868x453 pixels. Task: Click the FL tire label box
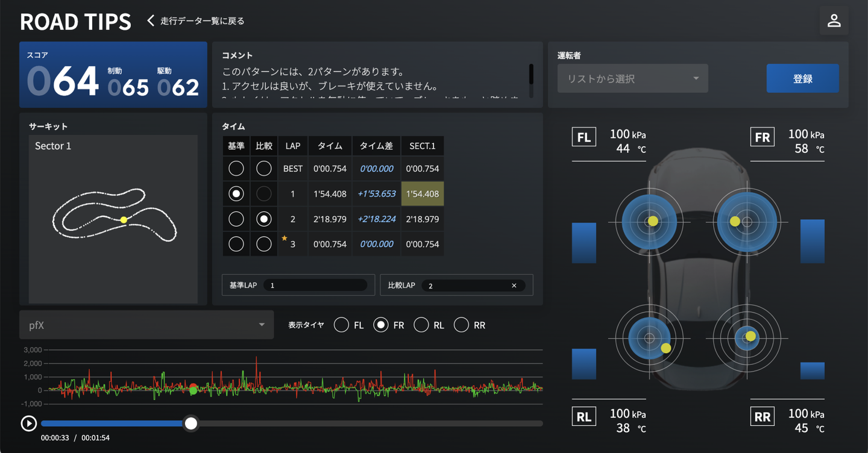coord(583,137)
